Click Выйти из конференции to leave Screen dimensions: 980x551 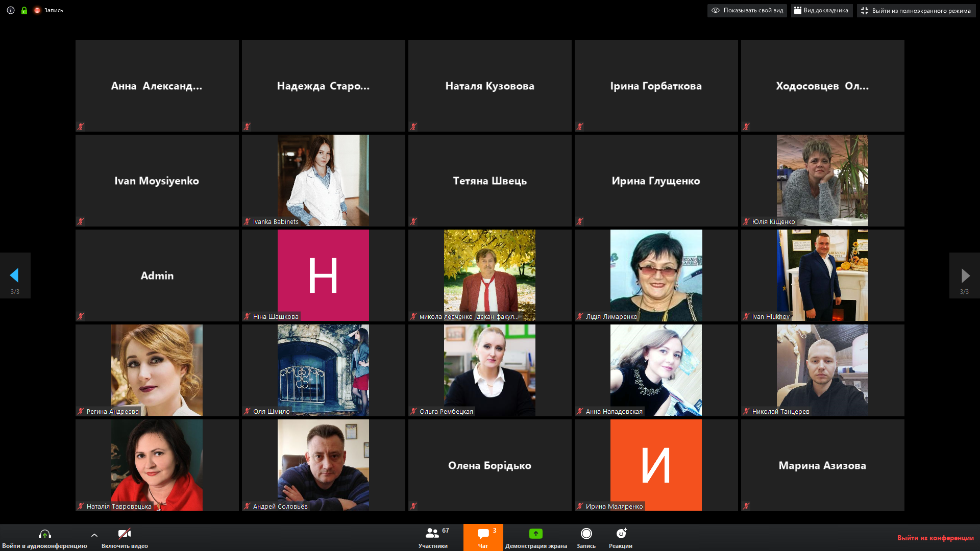tap(936, 538)
